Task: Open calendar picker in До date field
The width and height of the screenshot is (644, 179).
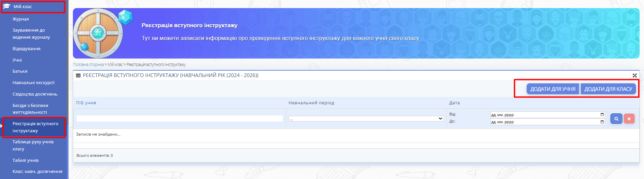Action: click(x=602, y=122)
